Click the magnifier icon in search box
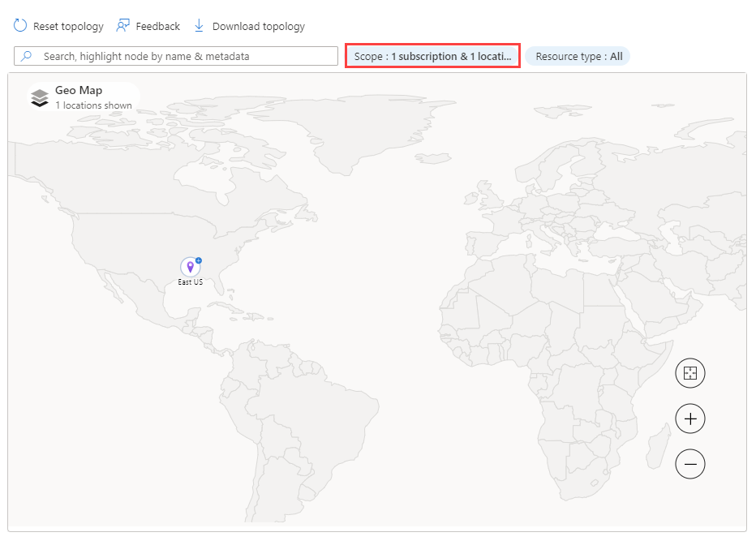 (x=27, y=56)
